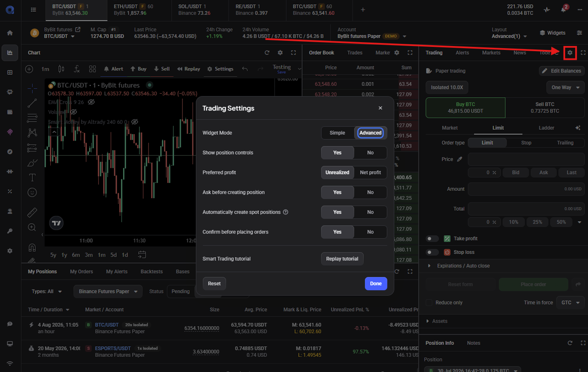Image resolution: width=588 pixels, height=372 pixels.
Task: Select the magnet mode tool
Action: (32, 247)
